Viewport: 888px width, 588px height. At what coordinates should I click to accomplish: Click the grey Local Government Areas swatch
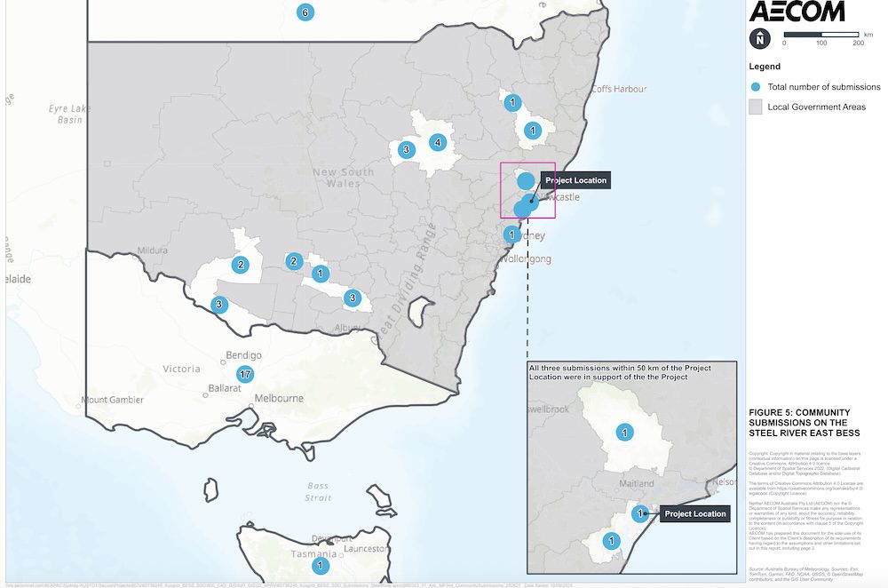point(757,107)
